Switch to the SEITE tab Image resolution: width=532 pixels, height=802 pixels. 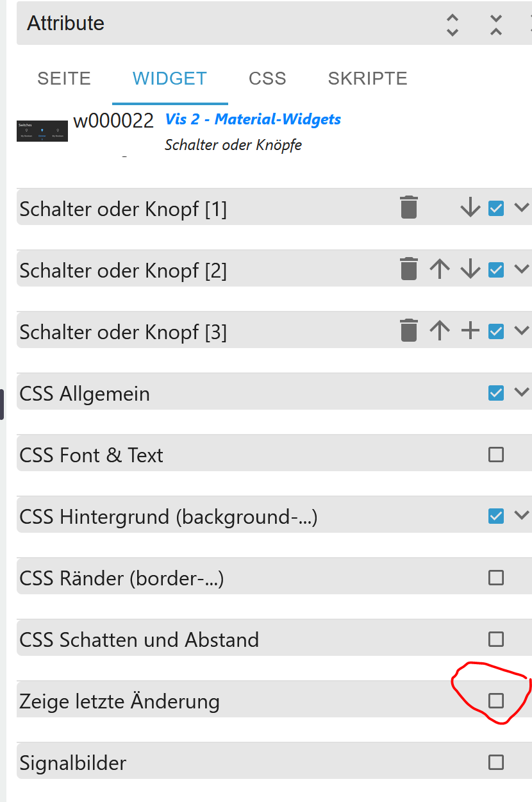pyautogui.click(x=64, y=79)
